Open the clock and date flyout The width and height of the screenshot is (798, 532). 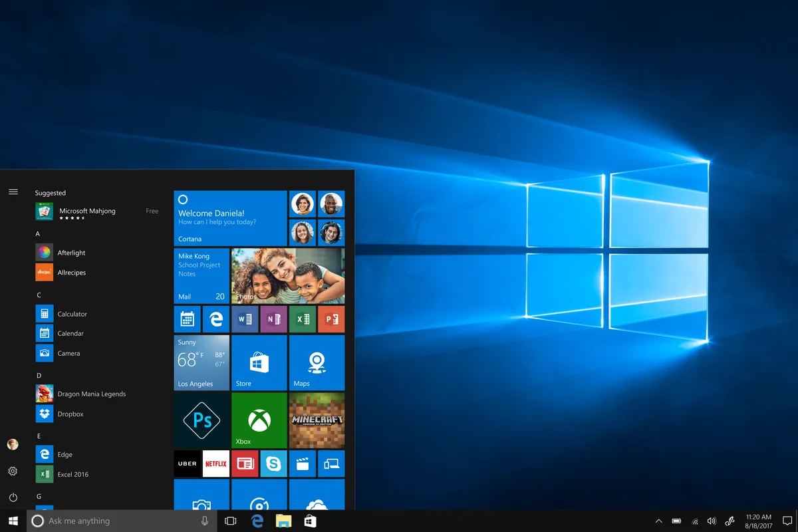pos(758,521)
